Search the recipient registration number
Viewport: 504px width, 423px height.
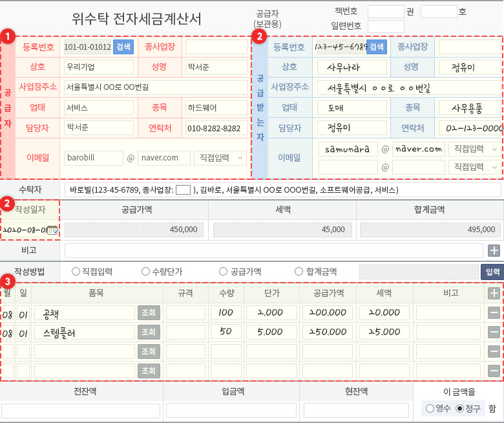[x=377, y=47]
